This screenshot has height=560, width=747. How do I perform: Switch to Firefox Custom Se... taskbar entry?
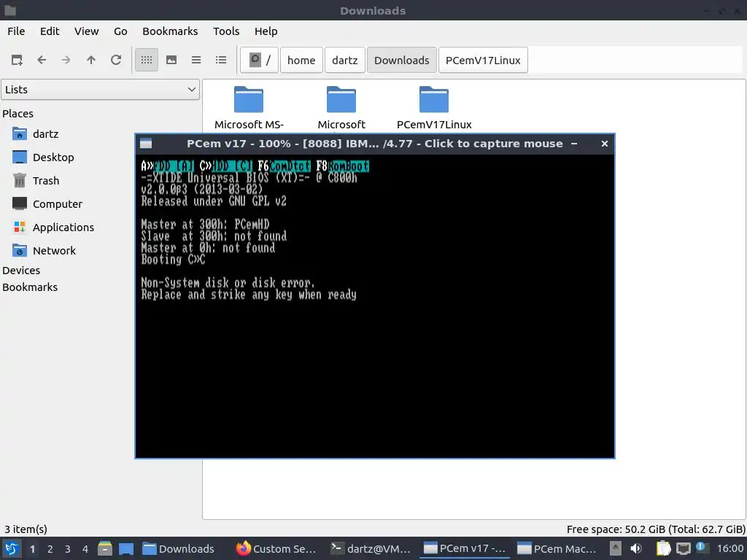point(276,548)
